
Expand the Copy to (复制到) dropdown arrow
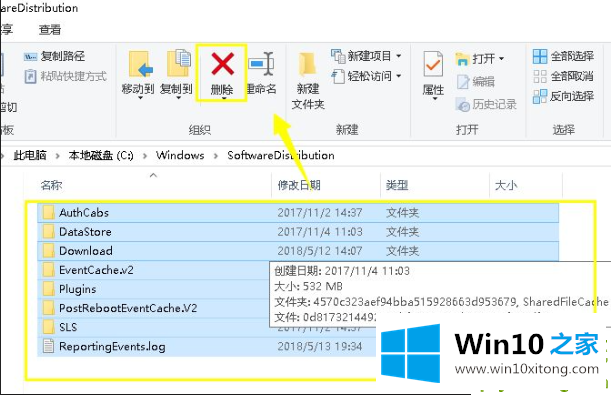click(x=178, y=98)
